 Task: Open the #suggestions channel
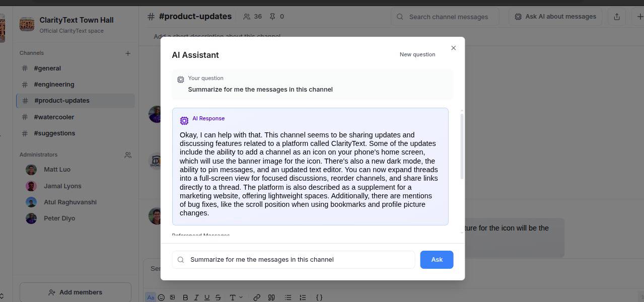tap(76, 133)
